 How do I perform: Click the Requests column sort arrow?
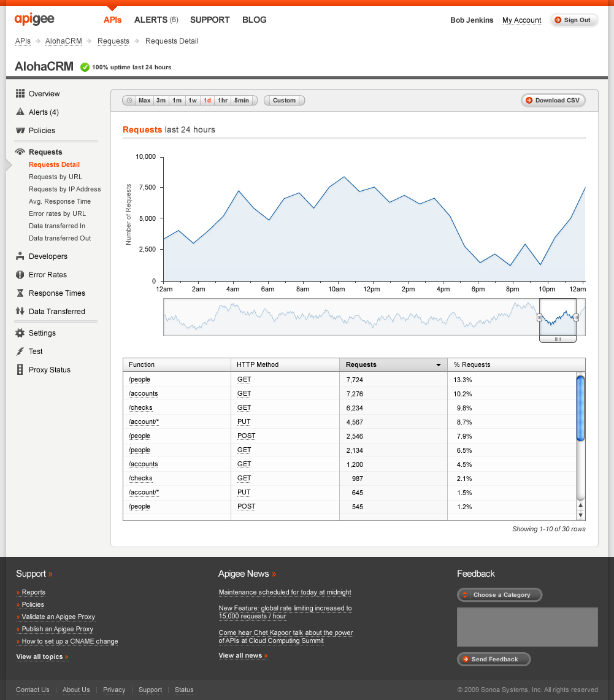[438, 365]
